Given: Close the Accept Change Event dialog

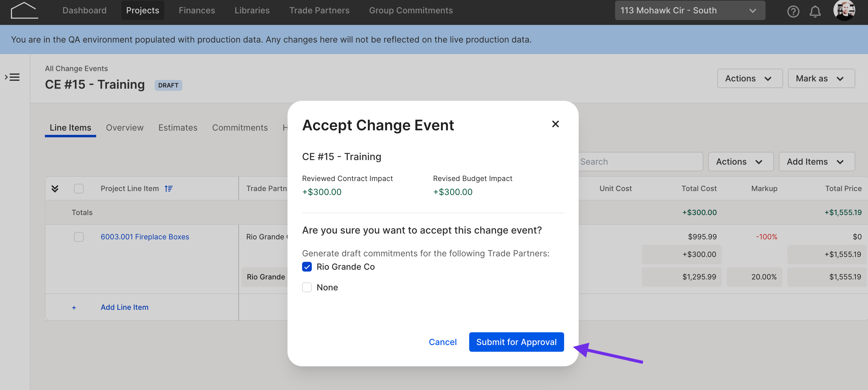Looking at the screenshot, I should pyautogui.click(x=555, y=124).
